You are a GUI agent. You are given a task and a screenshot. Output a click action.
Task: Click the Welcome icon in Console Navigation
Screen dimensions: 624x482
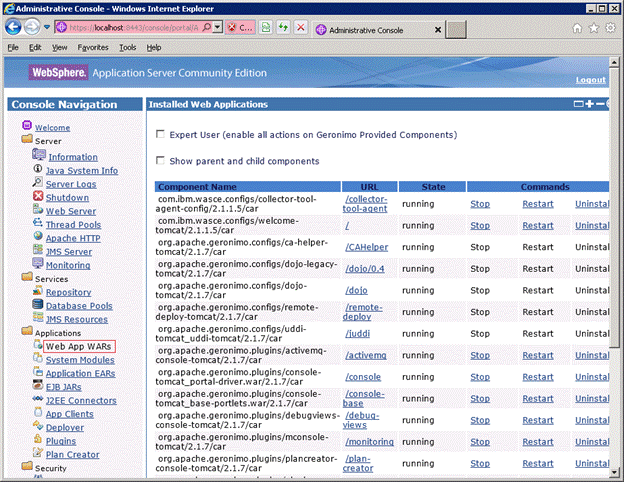27,125
